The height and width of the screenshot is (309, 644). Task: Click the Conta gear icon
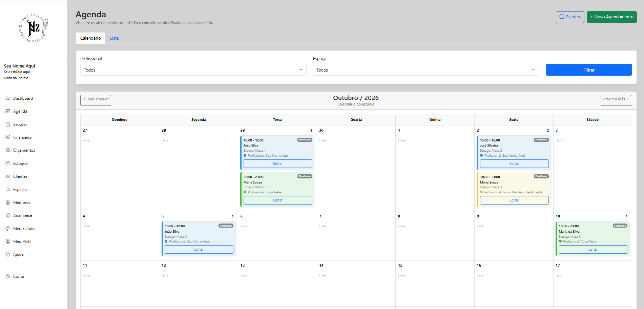coord(8,276)
